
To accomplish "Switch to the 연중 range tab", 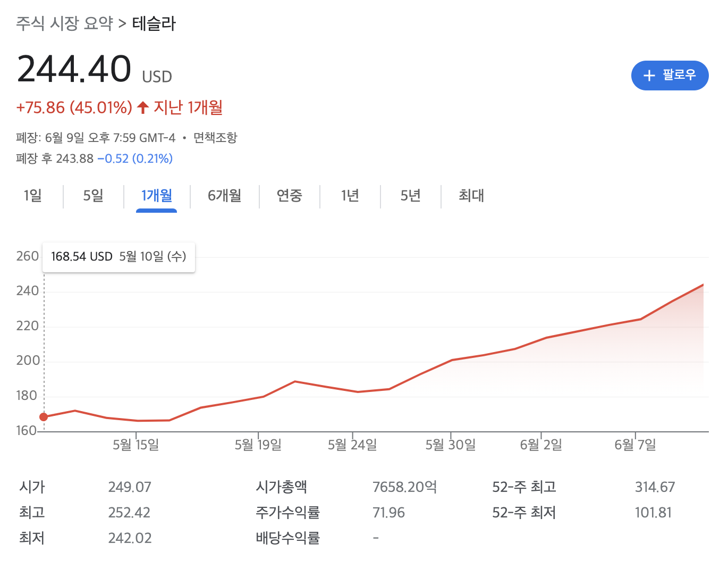I will pos(289,196).
